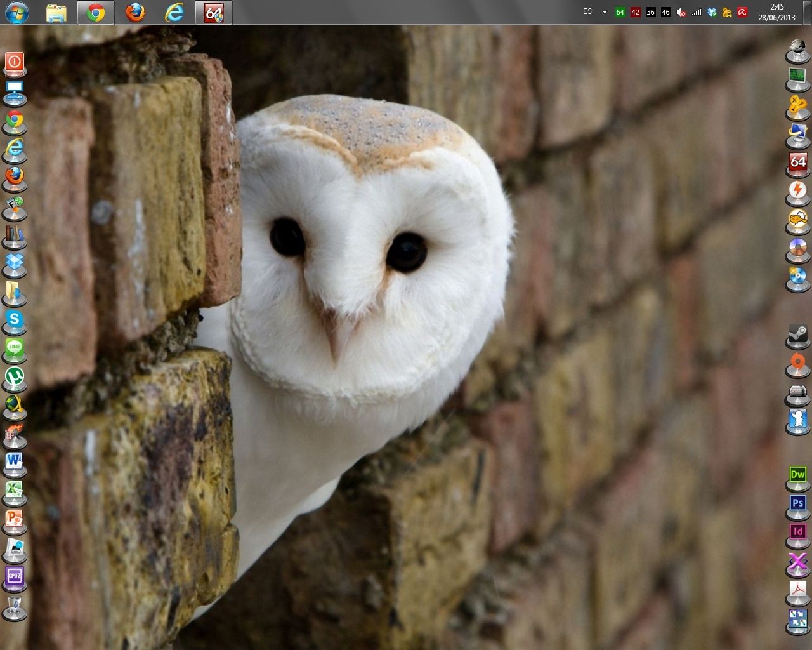This screenshot has height=650, width=812.
Task: Open the Recycle Bin dock icon
Action: 14,607
